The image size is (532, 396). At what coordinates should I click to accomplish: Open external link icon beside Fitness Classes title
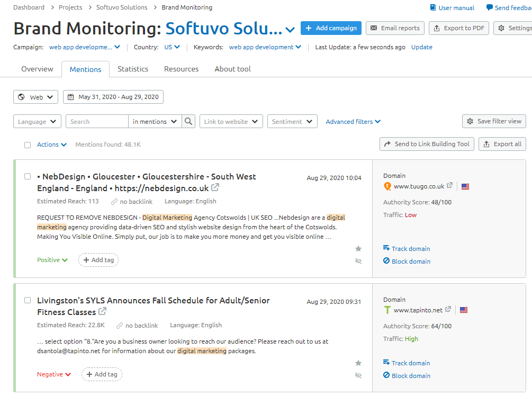(103, 311)
